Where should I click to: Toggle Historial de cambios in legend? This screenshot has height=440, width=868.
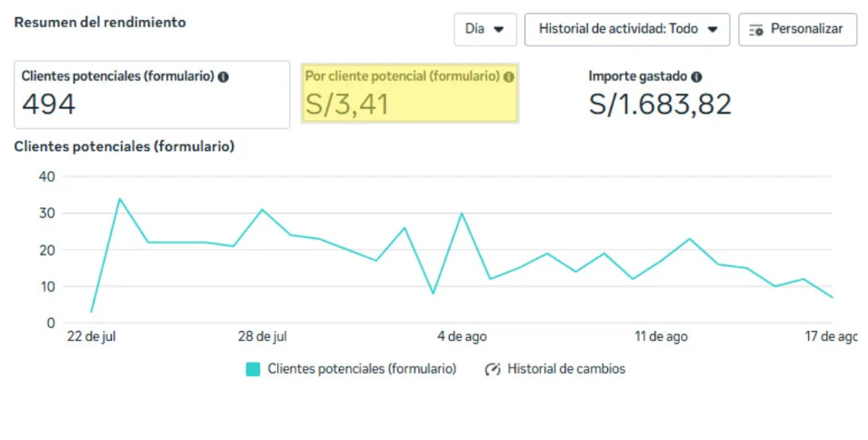tap(555, 369)
